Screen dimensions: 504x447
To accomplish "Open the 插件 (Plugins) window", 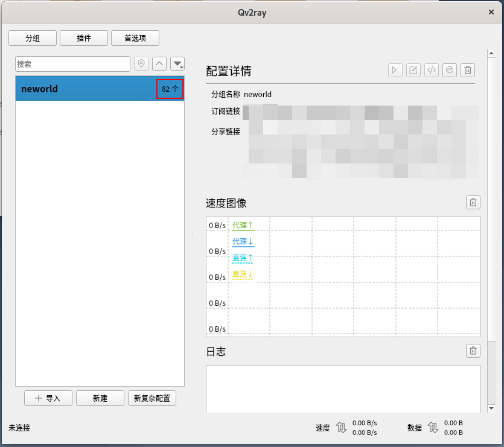I will point(84,38).
